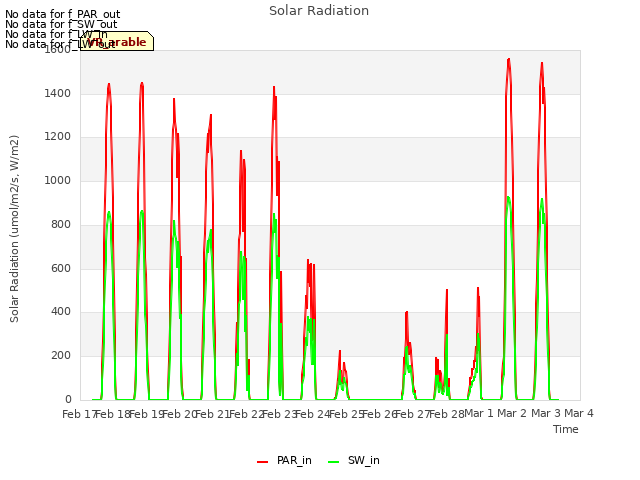Viewport: 640px width, 480px height.
Task: Click the 1200 y-axis tick label
Action: (x=58, y=137)
